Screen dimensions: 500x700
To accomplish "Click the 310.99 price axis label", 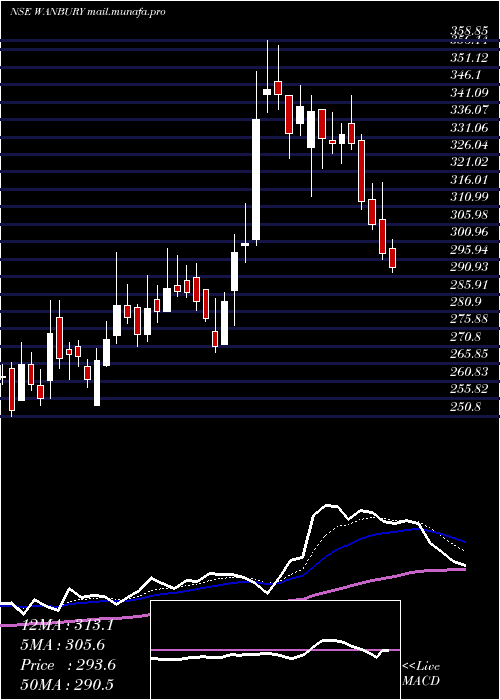I will pos(468,197).
